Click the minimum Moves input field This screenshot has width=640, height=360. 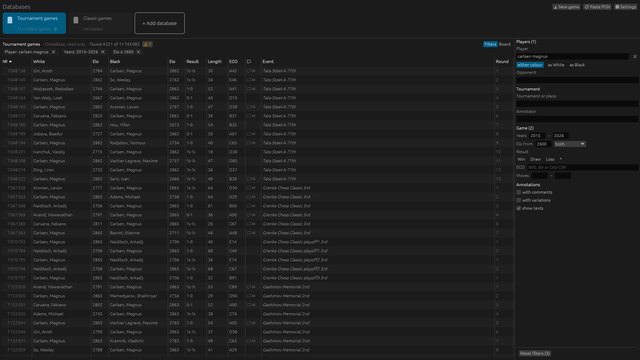click(539, 176)
